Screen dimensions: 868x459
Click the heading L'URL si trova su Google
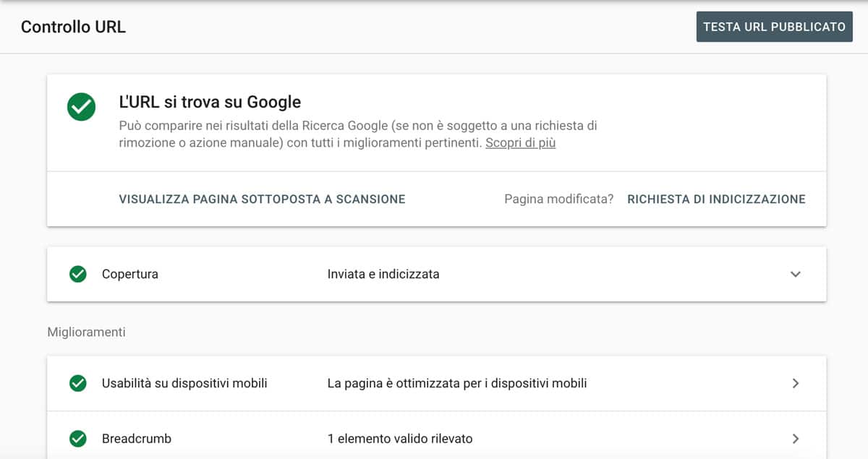(x=210, y=102)
